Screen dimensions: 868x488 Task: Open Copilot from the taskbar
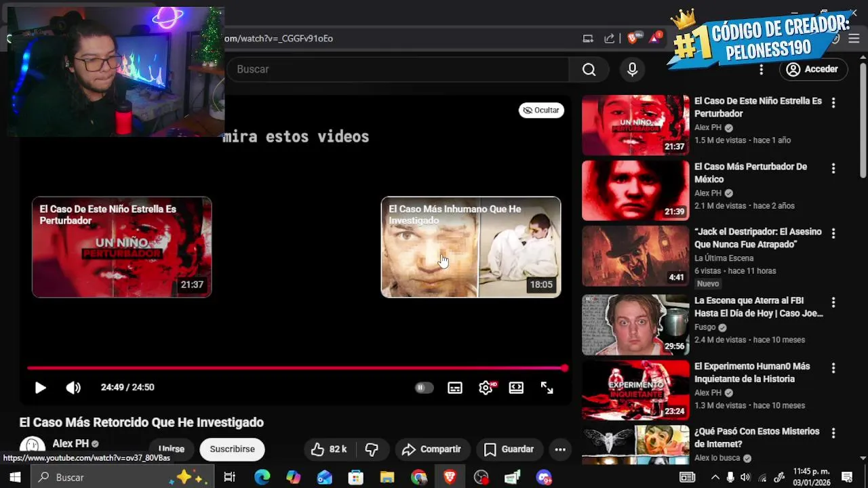[x=293, y=477]
